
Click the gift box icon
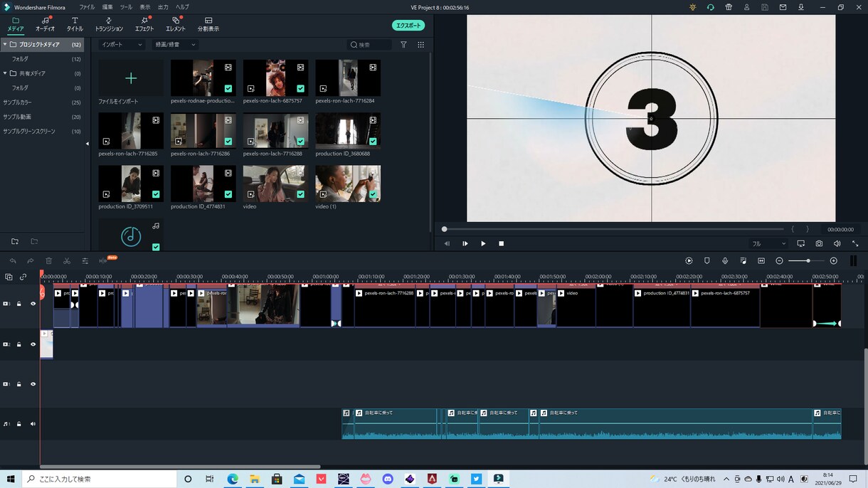coord(729,7)
